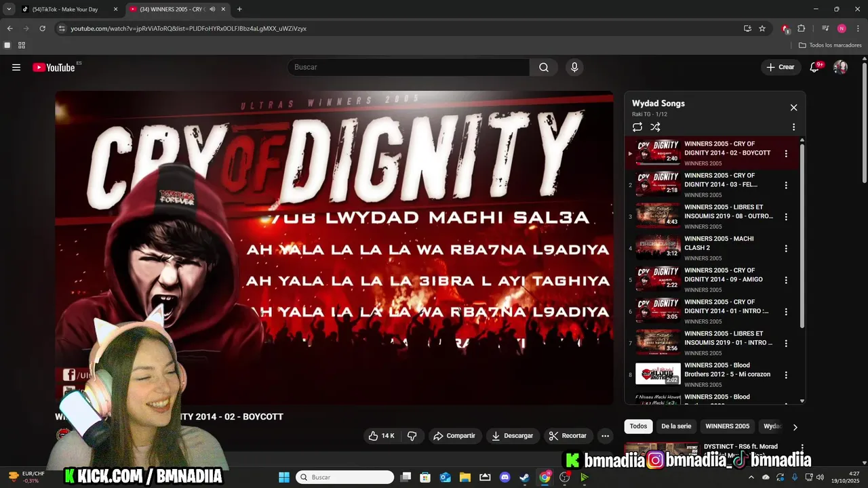The height and width of the screenshot is (488, 868).
Task: Toggle playlist loop
Action: [x=637, y=127]
